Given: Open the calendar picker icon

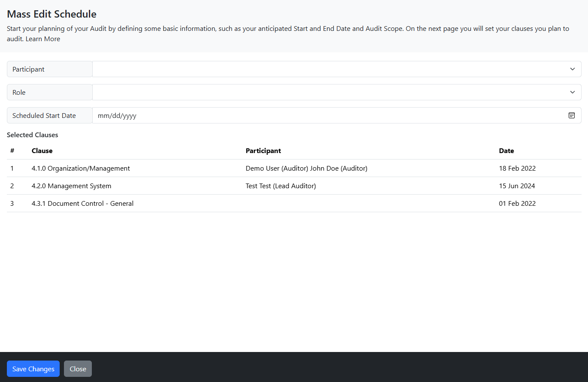Looking at the screenshot, I should (572, 115).
